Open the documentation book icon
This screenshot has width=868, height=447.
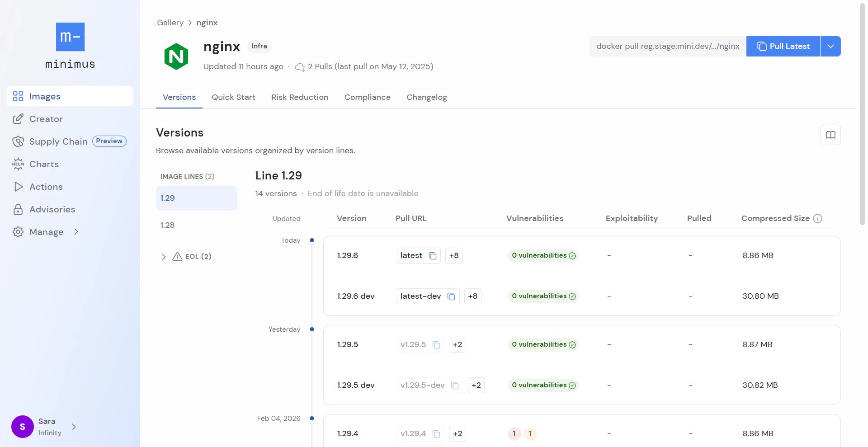coord(830,135)
